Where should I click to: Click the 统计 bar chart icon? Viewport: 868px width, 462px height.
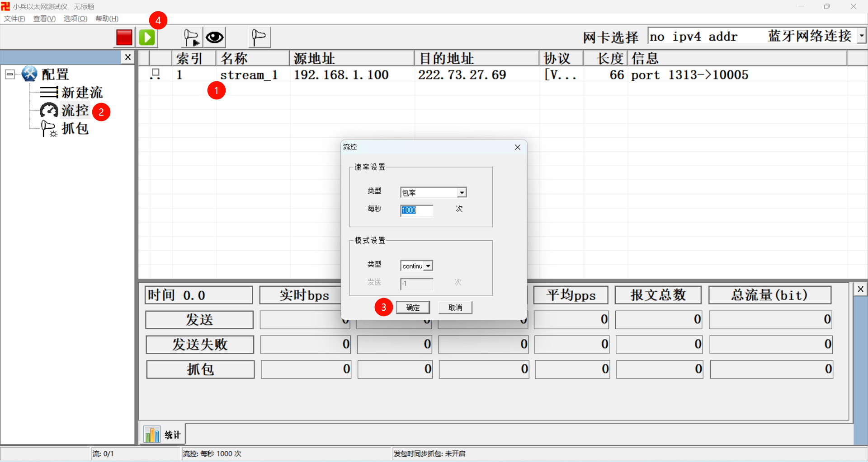[x=152, y=434]
